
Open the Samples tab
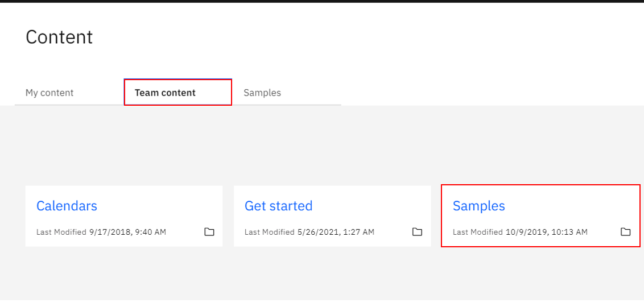coord(262,93)
